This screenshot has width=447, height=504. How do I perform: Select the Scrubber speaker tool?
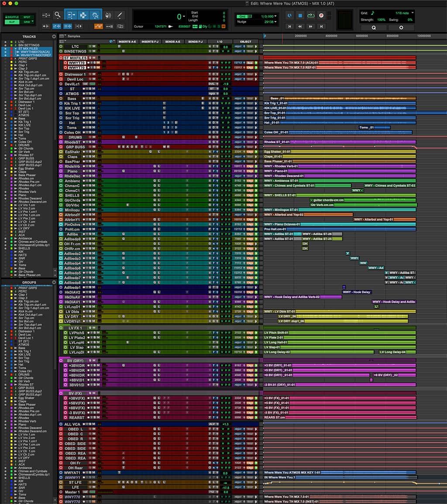(x=108, y=15)
